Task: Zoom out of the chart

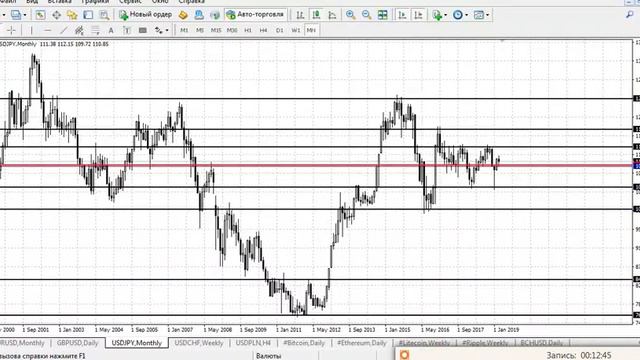Action: (x=367, y=15)
